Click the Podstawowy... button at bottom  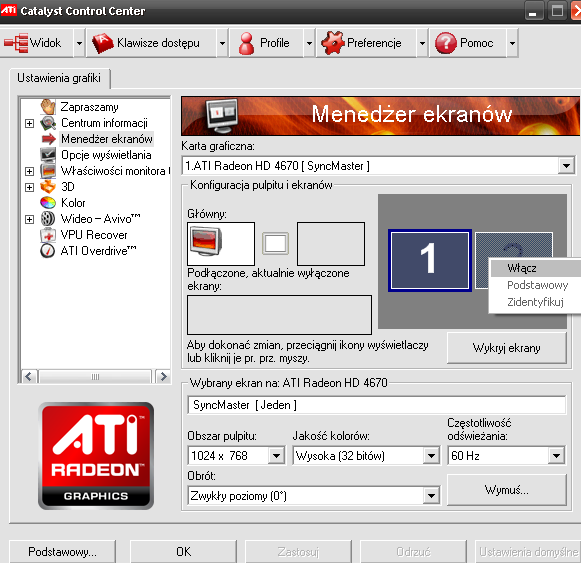click(x=62, y=552)
